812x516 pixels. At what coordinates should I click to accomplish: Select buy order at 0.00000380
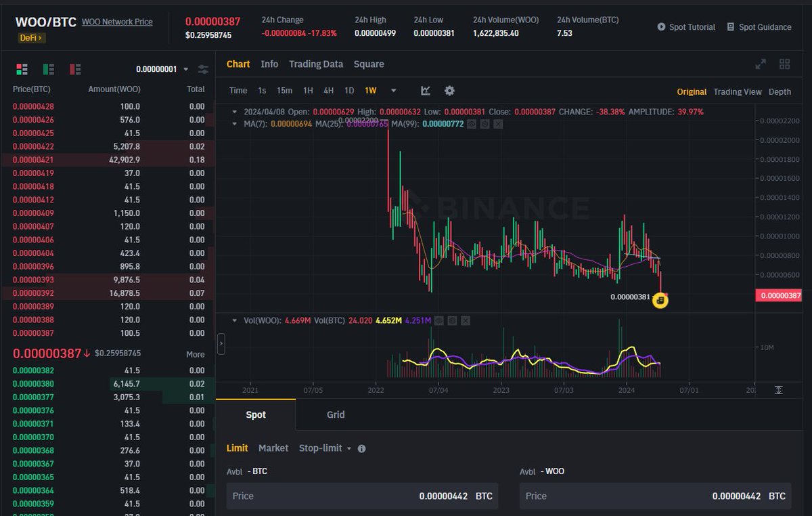point(108,384)
